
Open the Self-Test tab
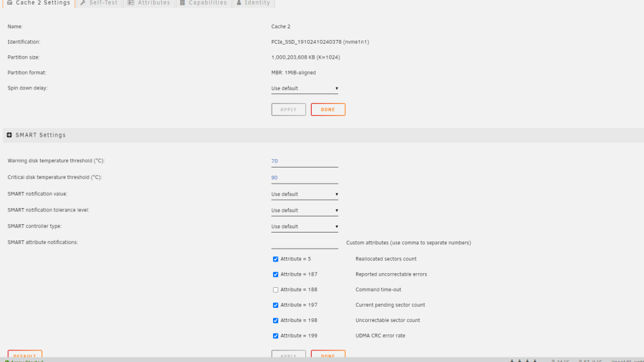99,3
